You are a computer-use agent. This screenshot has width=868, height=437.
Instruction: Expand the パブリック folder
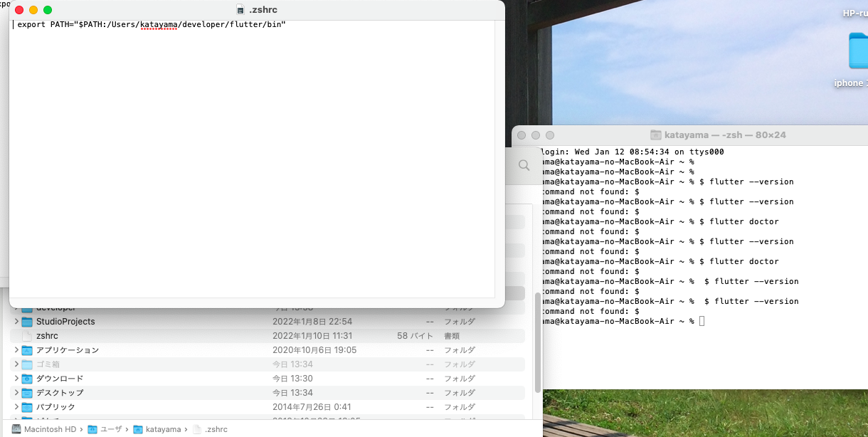click(x=16, y=407)
